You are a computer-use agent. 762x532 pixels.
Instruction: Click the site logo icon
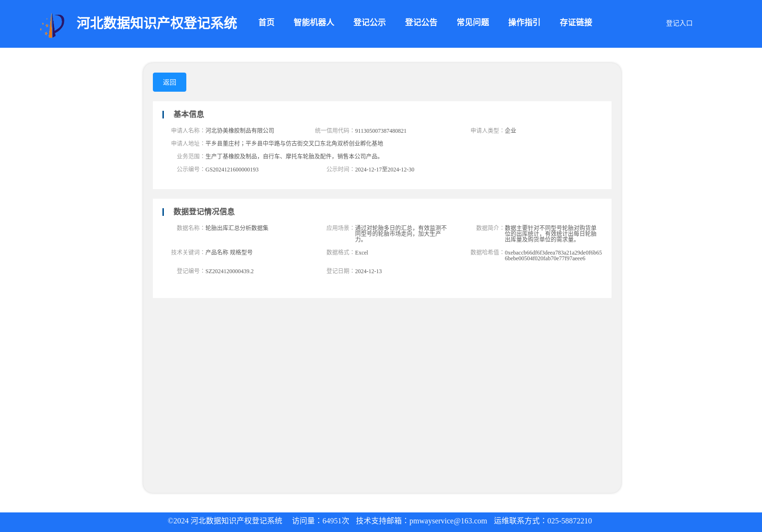tap(52, 25)
